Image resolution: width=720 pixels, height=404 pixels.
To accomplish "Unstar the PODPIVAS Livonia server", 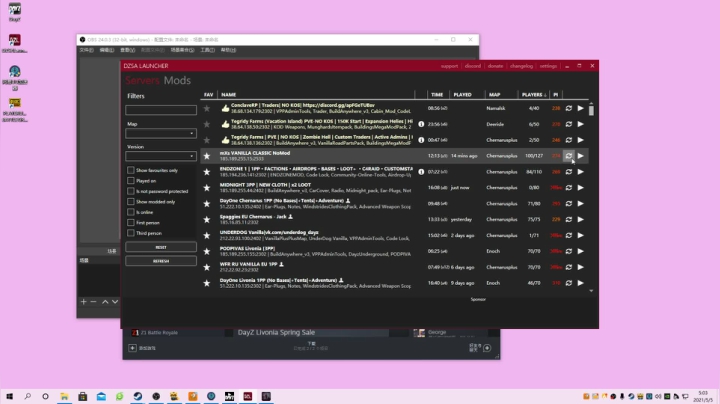I will [207, 251].
